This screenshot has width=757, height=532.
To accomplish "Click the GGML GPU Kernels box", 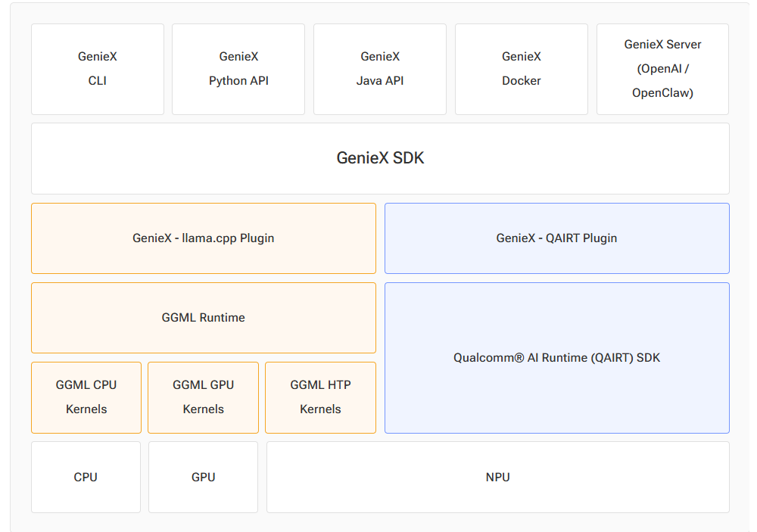I will (x=203, y=398).
